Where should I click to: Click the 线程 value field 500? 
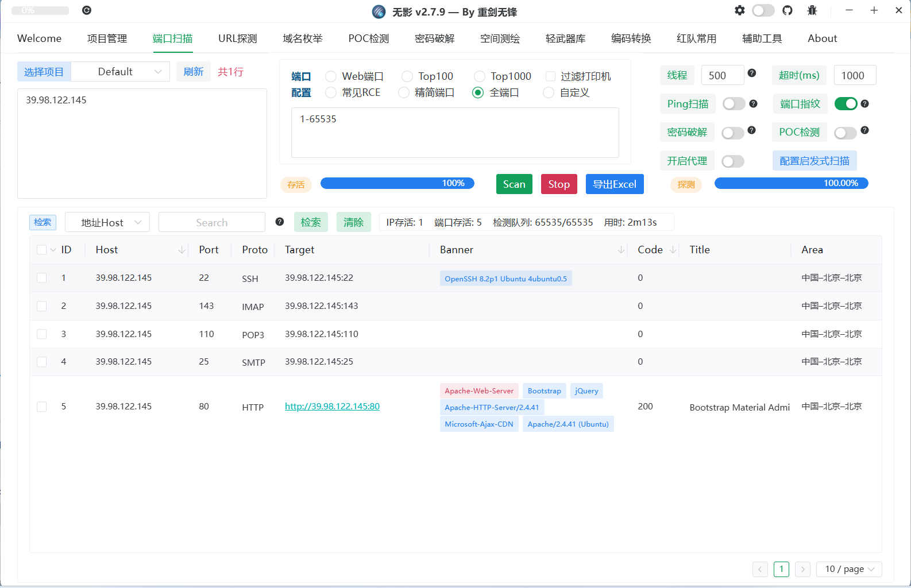click(723, 75)
